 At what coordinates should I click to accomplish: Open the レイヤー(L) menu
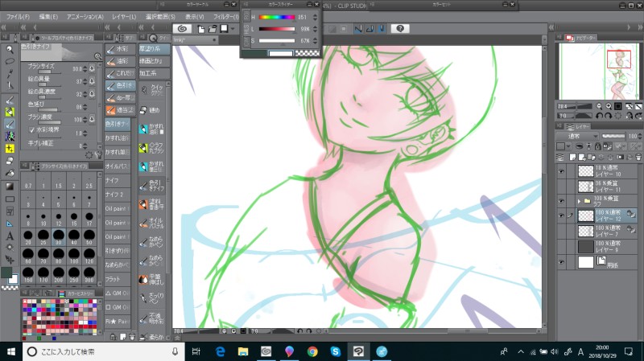(x=124, y=17)
